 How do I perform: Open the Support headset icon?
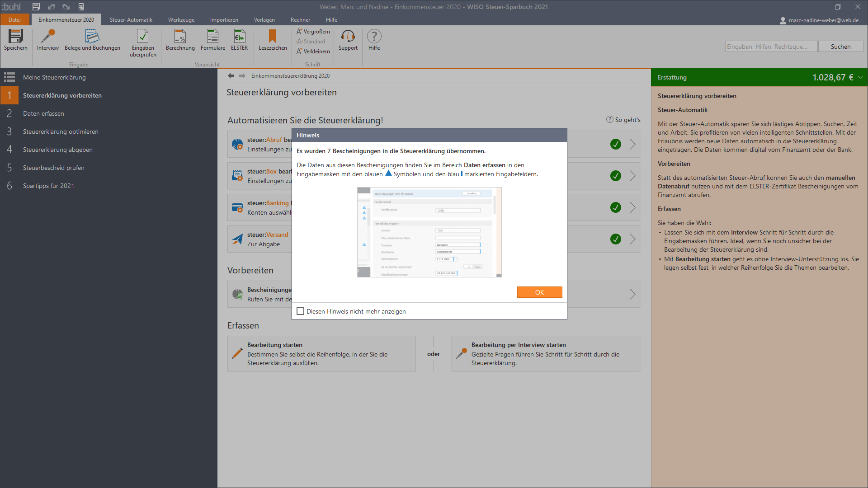pos(348,37)
